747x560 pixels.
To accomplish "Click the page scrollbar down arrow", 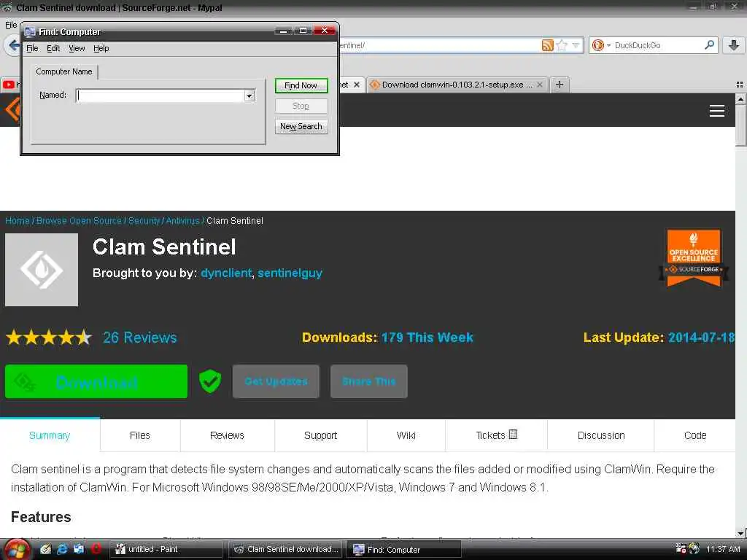I will 741,533.
